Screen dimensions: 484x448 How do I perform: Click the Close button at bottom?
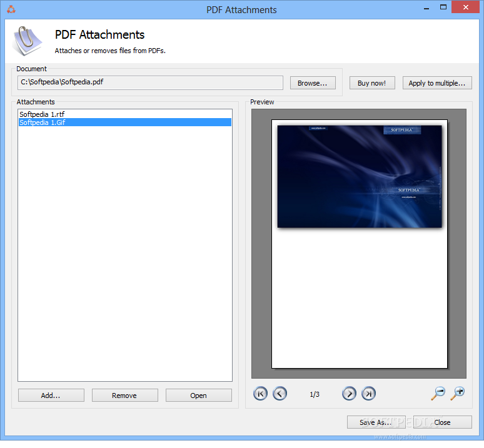[442, 422]
